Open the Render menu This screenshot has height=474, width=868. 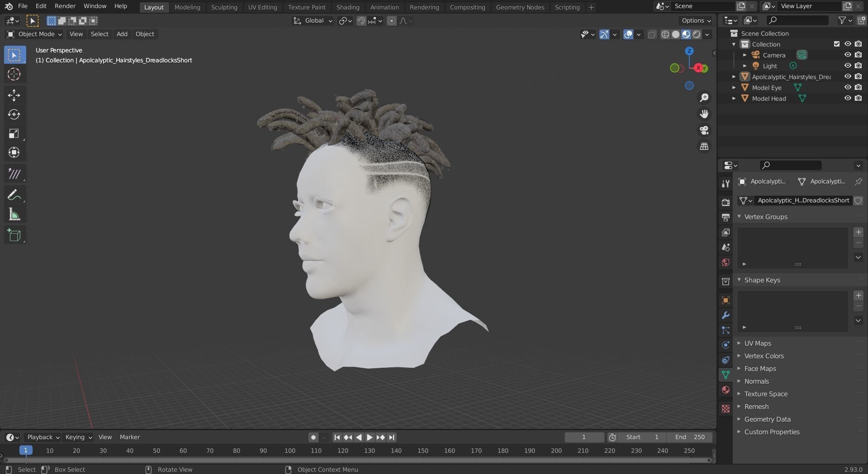(x=65, y=6)
